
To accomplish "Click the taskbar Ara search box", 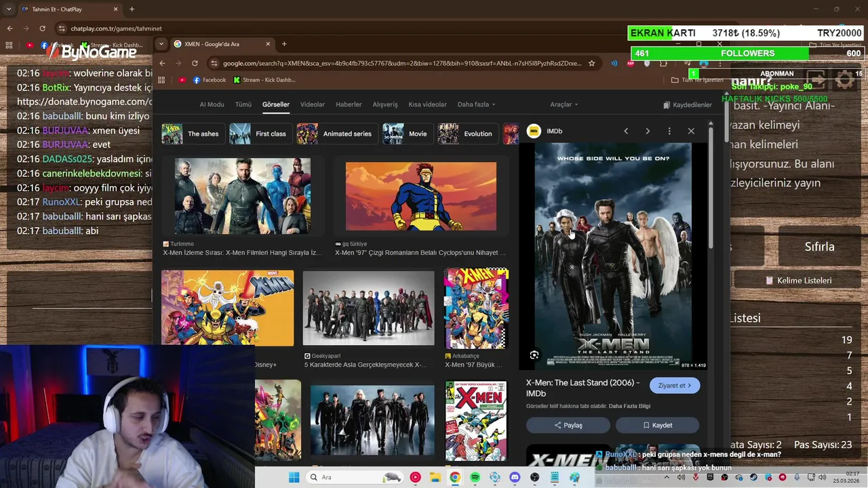I will [355, 477].
